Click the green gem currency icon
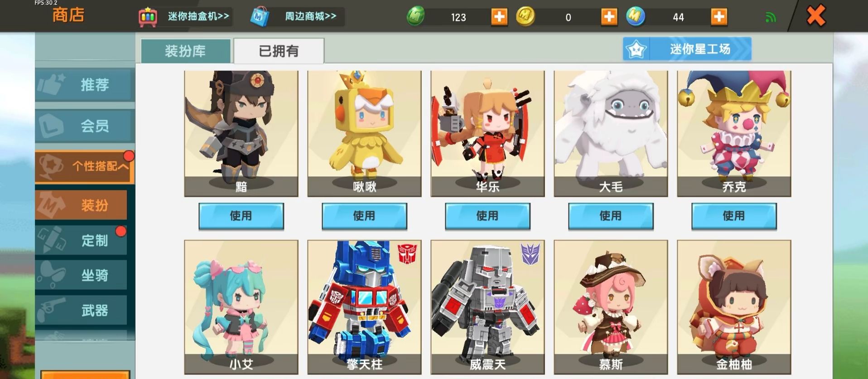 (x=415, y=17)
